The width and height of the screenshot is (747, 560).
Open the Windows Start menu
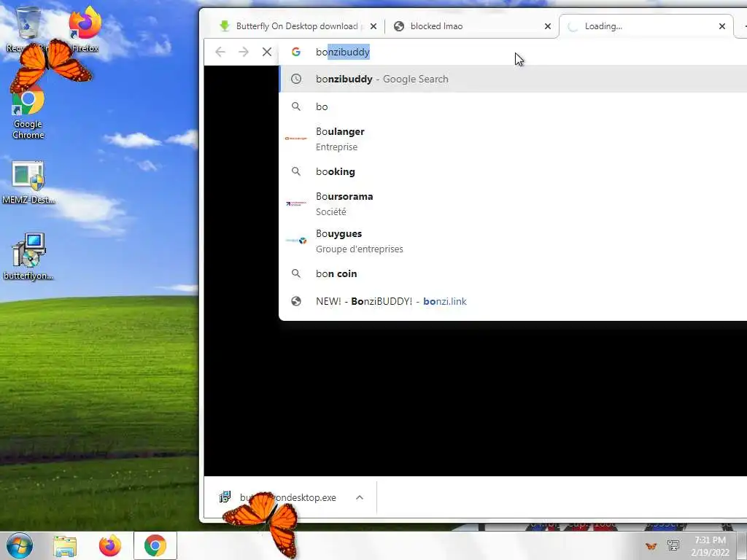(x=19, y=545)
